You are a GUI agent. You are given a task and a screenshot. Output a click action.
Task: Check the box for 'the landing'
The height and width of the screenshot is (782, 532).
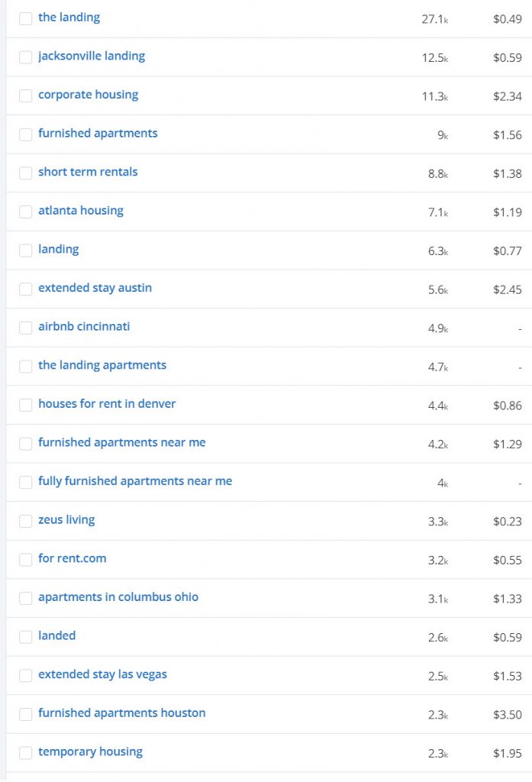click(x=26, y=18)
